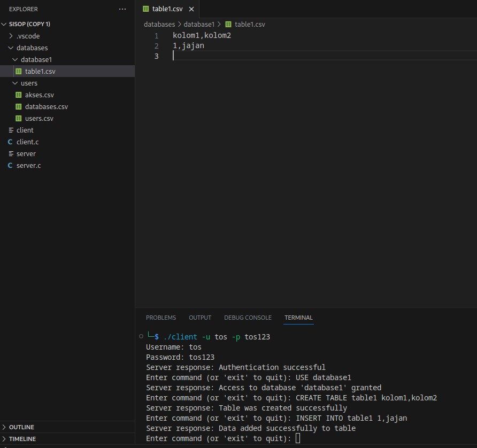
Task: Collapse the database1 folder chevron
Action: (15, 60)
